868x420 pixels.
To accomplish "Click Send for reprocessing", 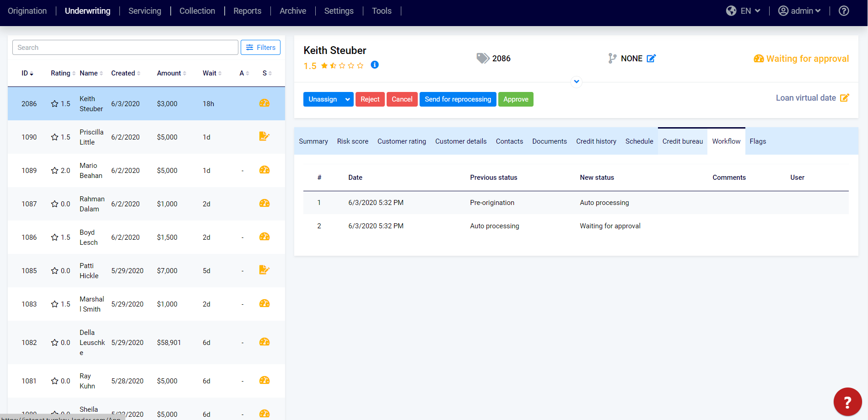I will click(x=458, y=99).
